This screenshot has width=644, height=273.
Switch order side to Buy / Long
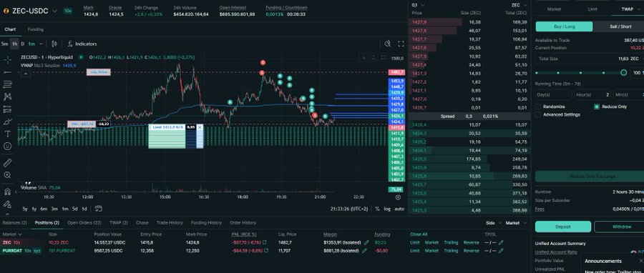[564, 26]
